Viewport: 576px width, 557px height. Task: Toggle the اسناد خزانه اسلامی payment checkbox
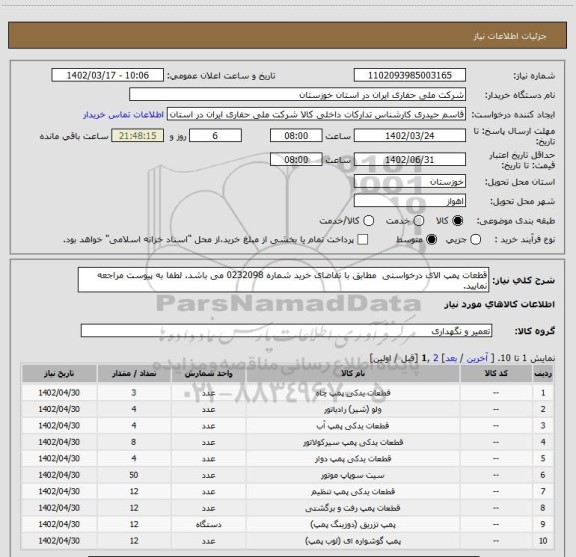click(363, 240)
